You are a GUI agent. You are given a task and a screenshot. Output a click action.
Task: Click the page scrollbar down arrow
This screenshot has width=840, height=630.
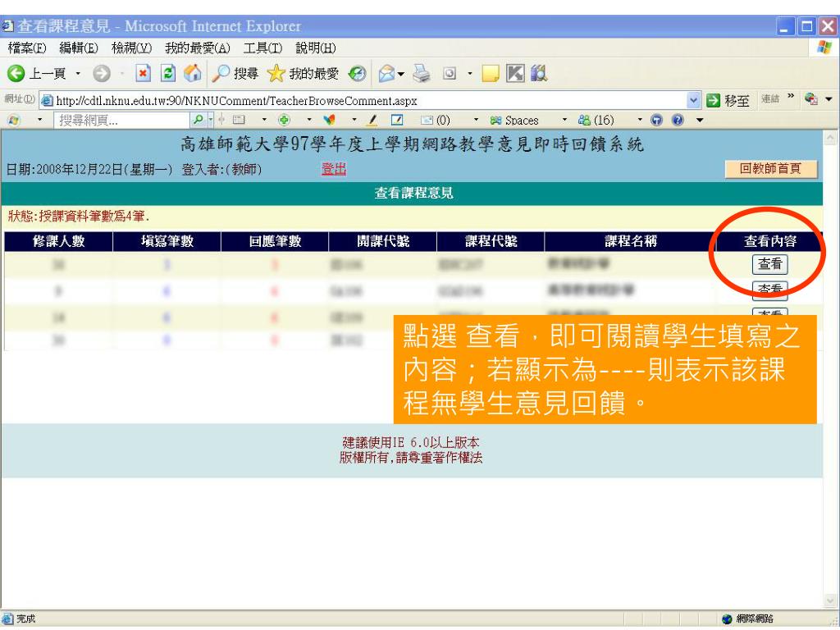point(830,600)
